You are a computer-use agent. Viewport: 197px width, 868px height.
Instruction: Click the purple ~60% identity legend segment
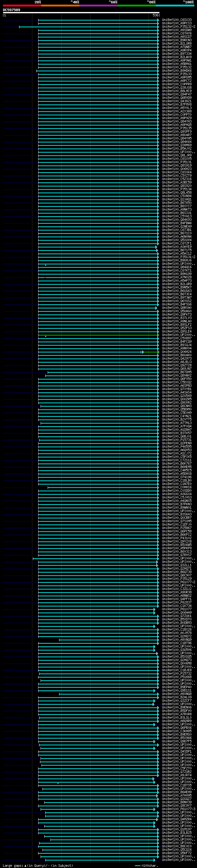(x=99, y=6)
